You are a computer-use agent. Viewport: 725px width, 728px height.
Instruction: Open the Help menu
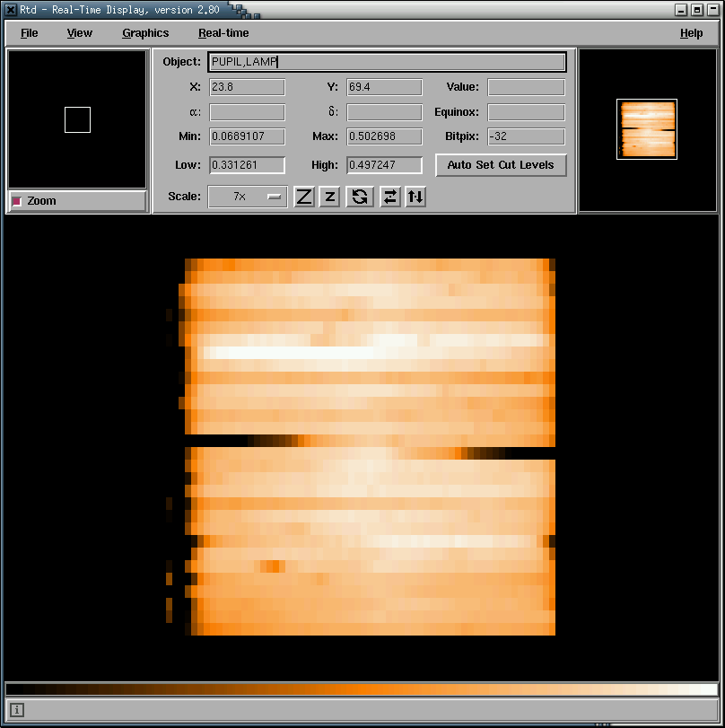tap(691, 33)
